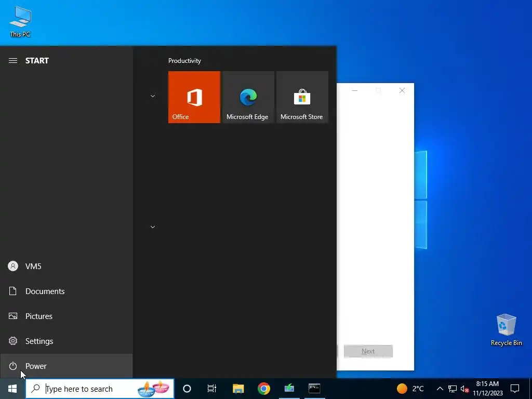This screenshot has height=399, width=532.
Task: Open File Explorer from taskbar
Action: click(238, 389)
